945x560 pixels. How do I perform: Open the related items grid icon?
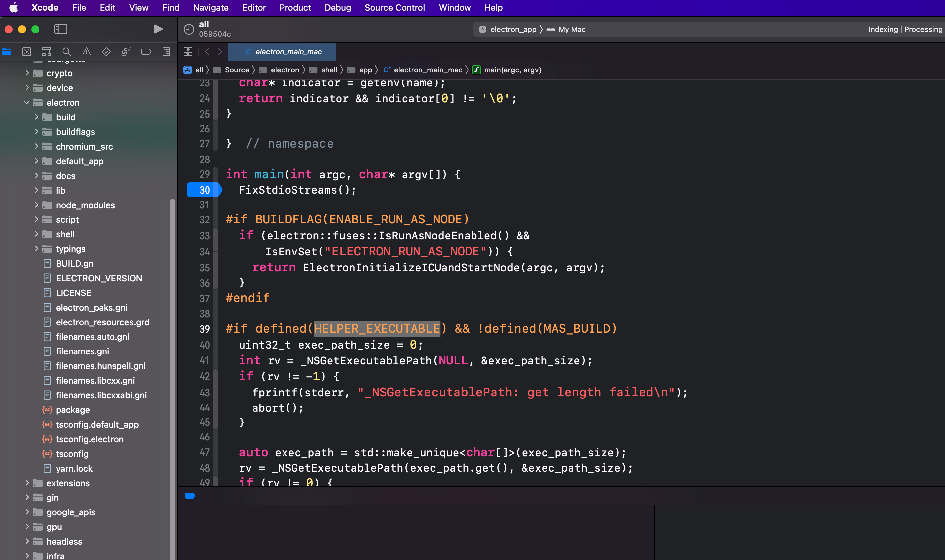click(x=188, y=52)
